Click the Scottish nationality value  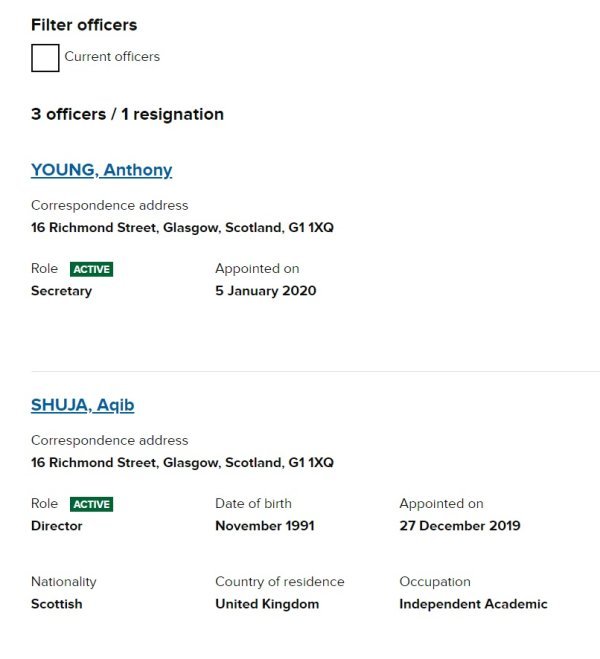pyautogui.click(x=57, y=604)
